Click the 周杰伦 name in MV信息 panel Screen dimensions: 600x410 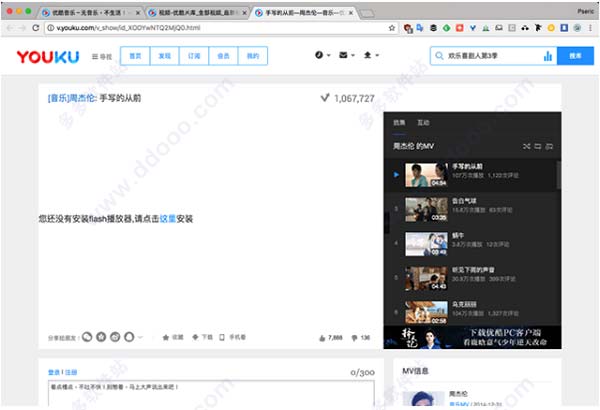point(458,394)
